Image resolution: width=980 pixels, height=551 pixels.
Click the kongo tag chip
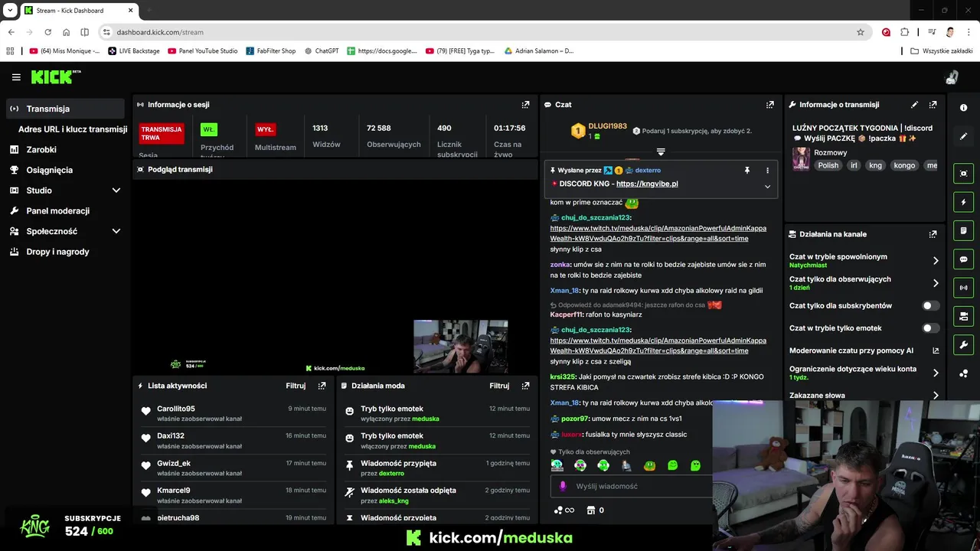[x=904, y=165]
